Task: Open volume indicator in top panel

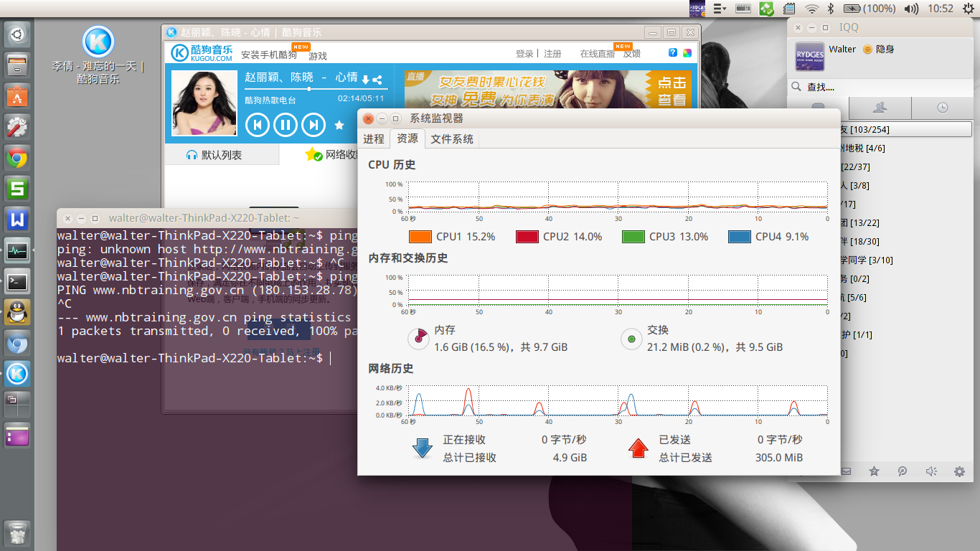Action: click(x=911, y=9)
